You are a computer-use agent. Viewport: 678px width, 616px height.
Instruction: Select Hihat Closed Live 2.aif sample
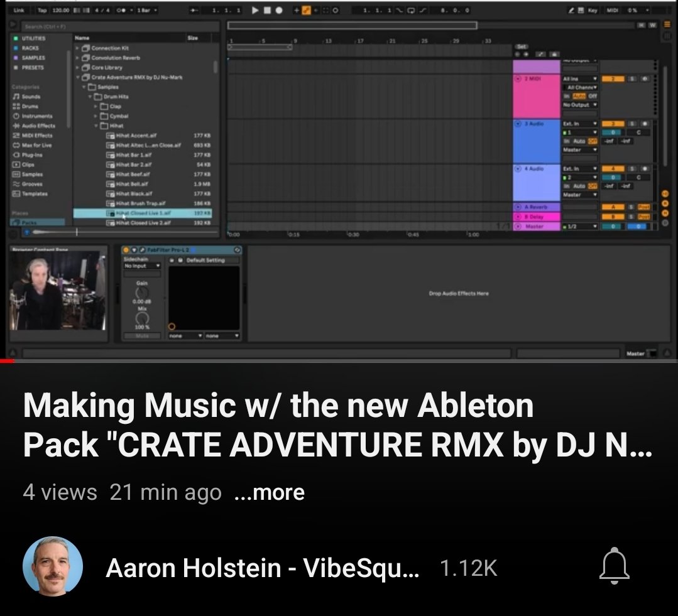tap(143, 223)
